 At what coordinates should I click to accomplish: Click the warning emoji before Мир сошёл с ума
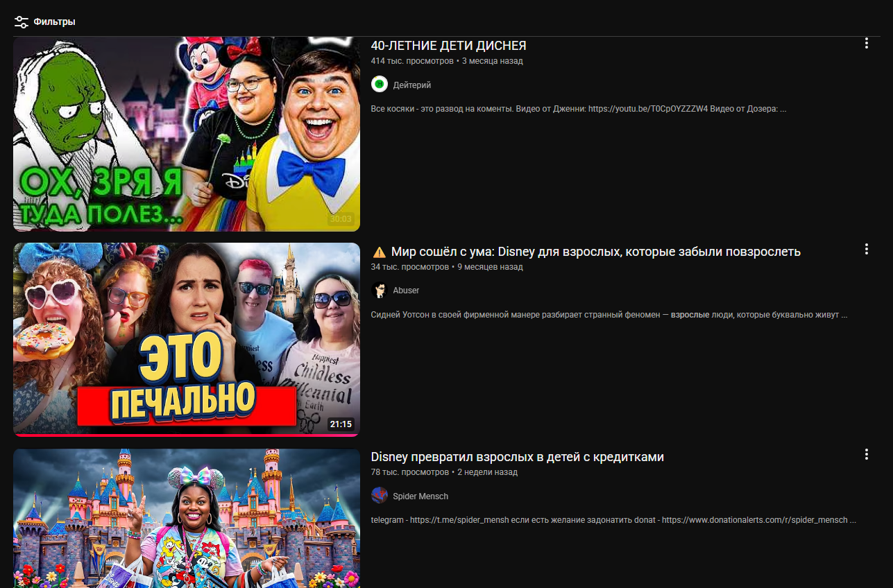click(379, 252)
